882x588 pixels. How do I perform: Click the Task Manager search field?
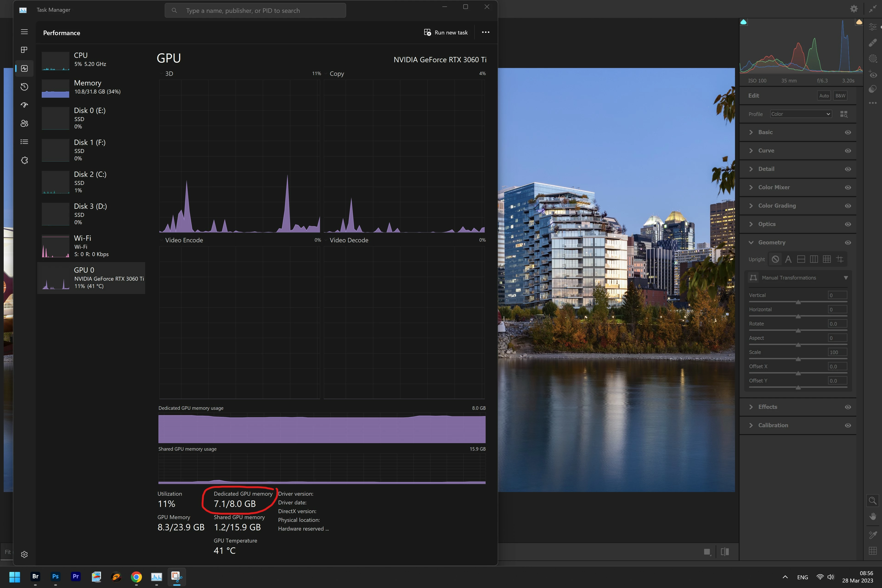255,11
